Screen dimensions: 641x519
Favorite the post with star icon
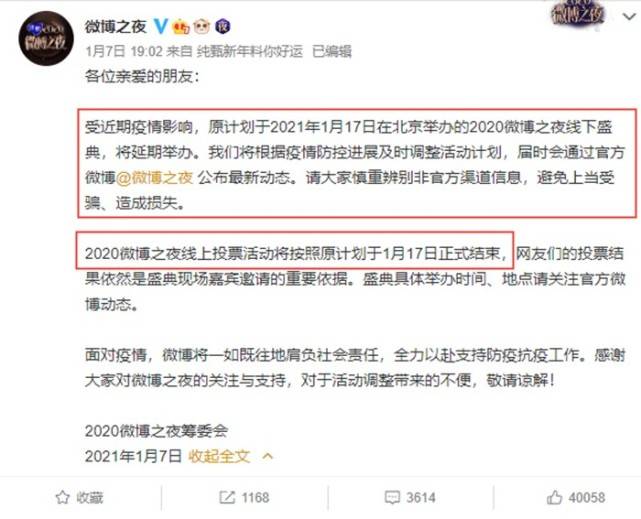coord(63,497)
